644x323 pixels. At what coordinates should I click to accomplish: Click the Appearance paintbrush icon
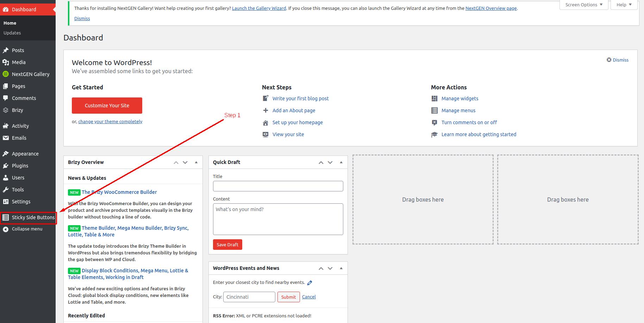[x=6, y=154]
